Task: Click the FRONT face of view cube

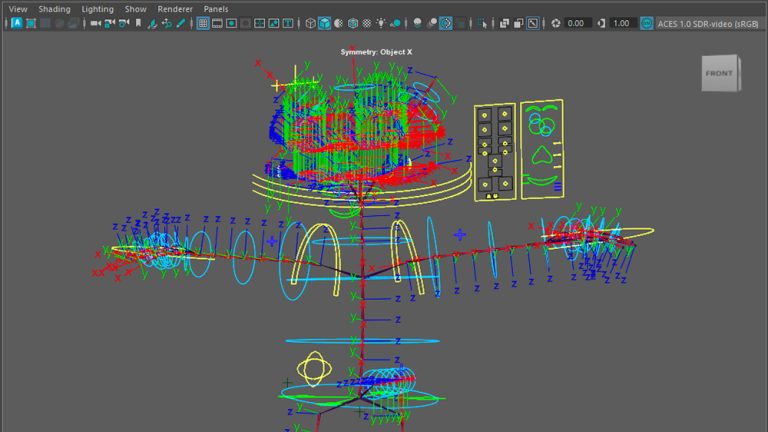Action: 718,74
